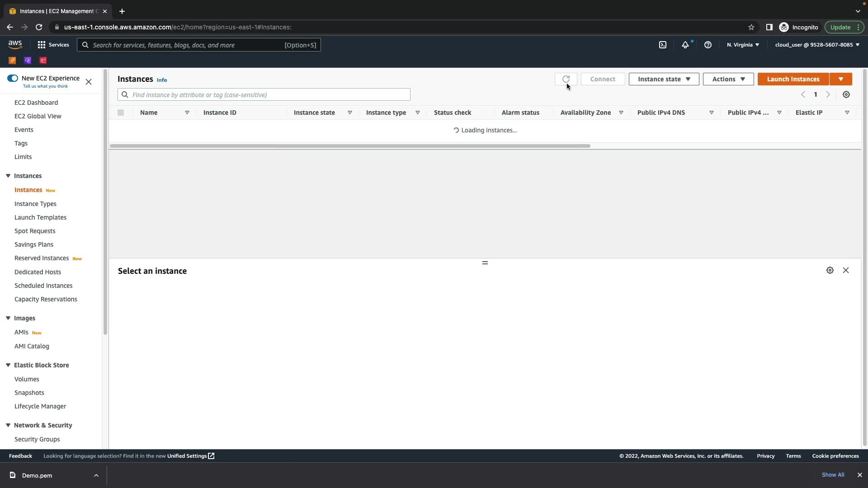Open the Services grid menu icon
868x488 pixels.
pos(42,45)
